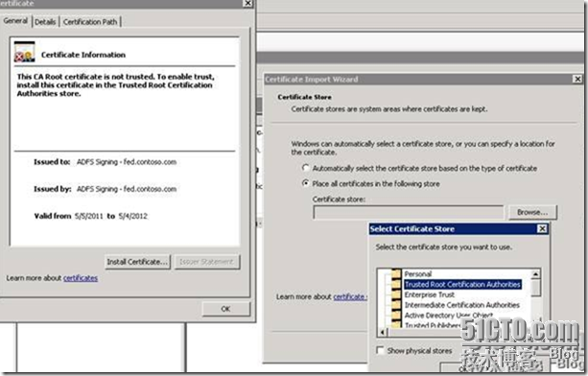Screen dimensions: 588x376
Task: Click the Valid from date 5/5/2011
Action: (89, 216)
